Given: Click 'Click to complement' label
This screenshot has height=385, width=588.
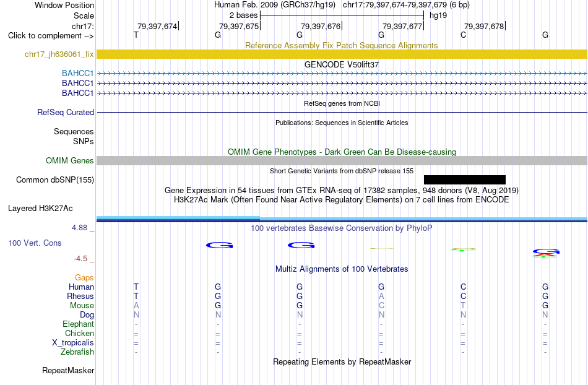Looking at the screenshot, I should [51, 36].
